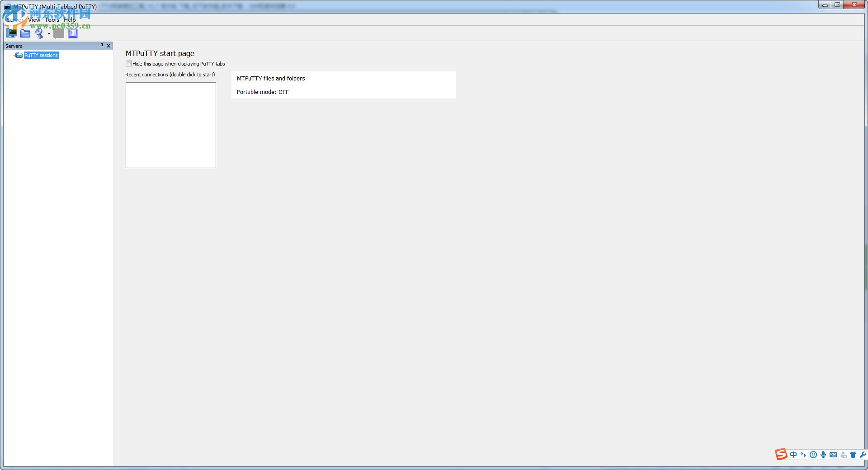Toggle the punctuation mode icon in IME bar
This screenshot has height=470, width=868.
[x=803, y=455]
